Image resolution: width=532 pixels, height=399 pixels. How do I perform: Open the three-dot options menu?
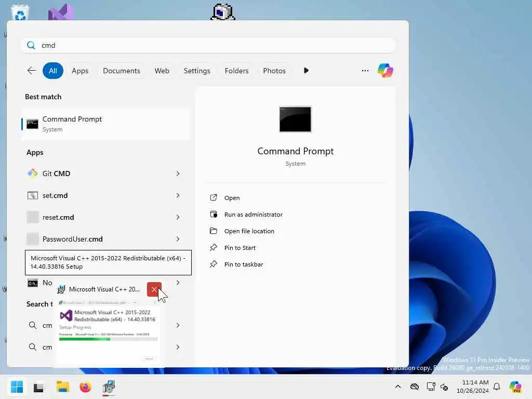point(365,71)
